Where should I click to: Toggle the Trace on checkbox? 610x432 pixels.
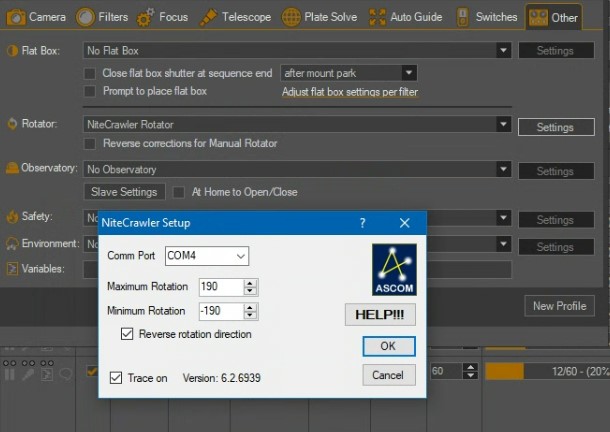116,378
